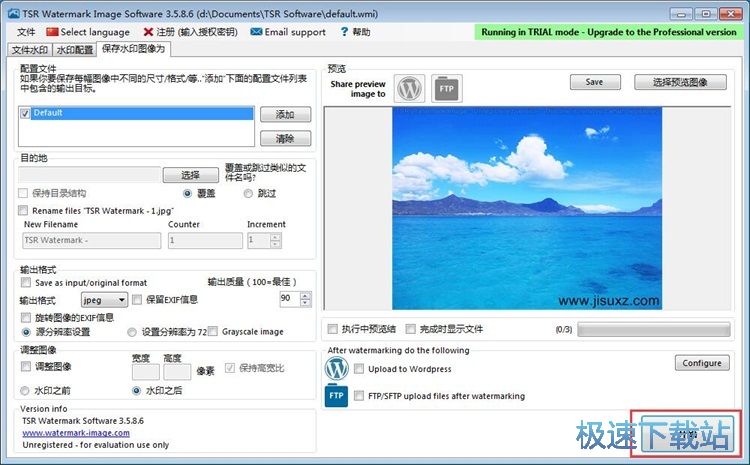Click the WordPress share preview icon

409,88
